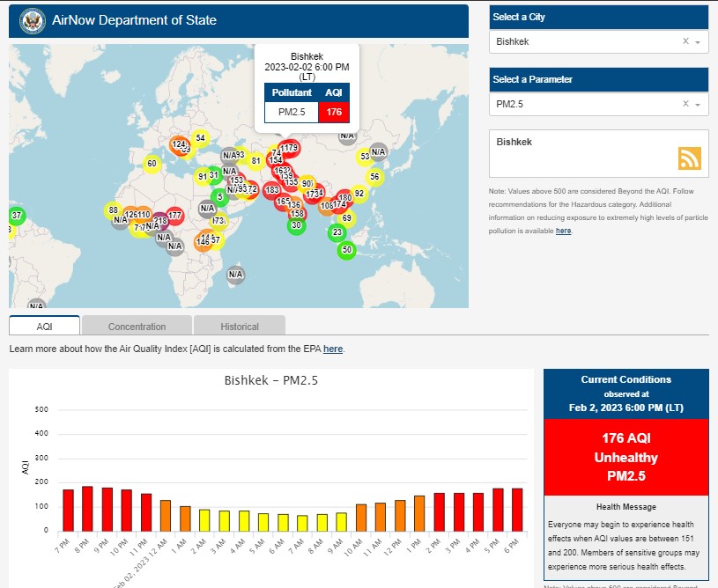This screenshot has height=588, width=718.
Task: Click the Bishkek RSS feed icon
Action: 689,158
